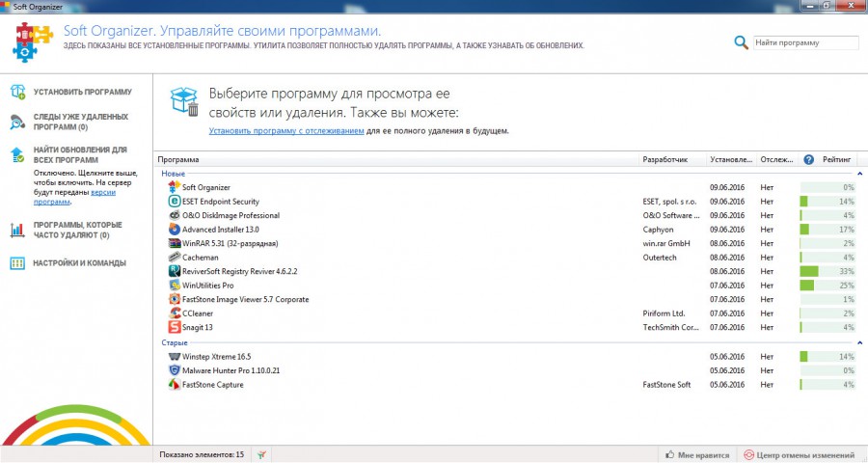Screen dimensions: 868x463
Task: Click 'Установить программу с отслеживанием' link
Action: pos(286,130)
